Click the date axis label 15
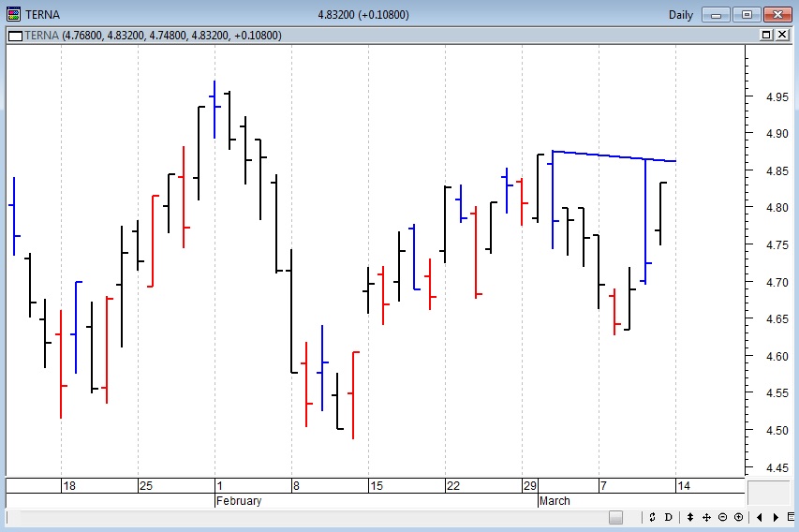799x532 pixels. tap(377, 486)
